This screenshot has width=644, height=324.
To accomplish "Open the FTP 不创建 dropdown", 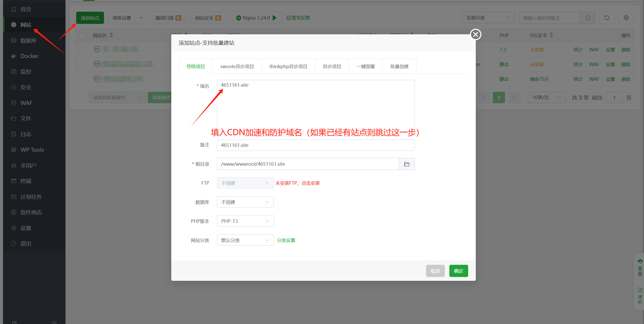I will pos(245,183).
